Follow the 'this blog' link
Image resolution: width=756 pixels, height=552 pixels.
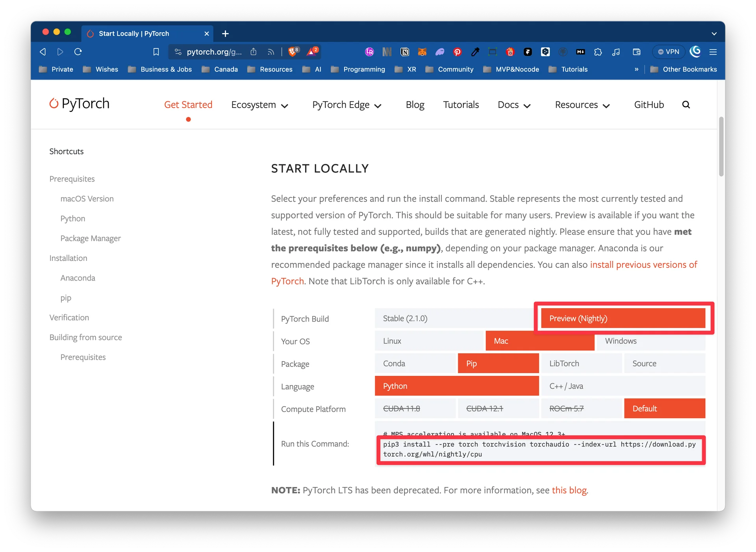[569, 490]
